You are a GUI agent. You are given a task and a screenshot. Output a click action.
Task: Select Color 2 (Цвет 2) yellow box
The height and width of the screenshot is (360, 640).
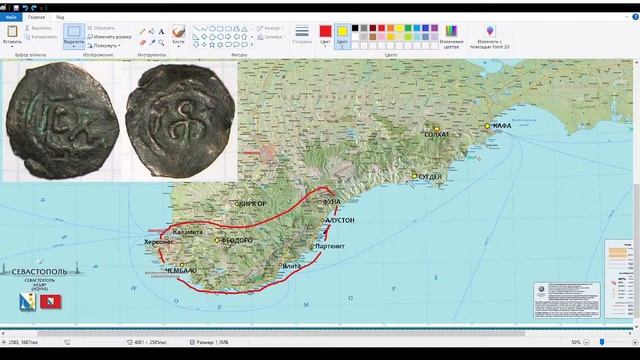click(x=342, y=36)
